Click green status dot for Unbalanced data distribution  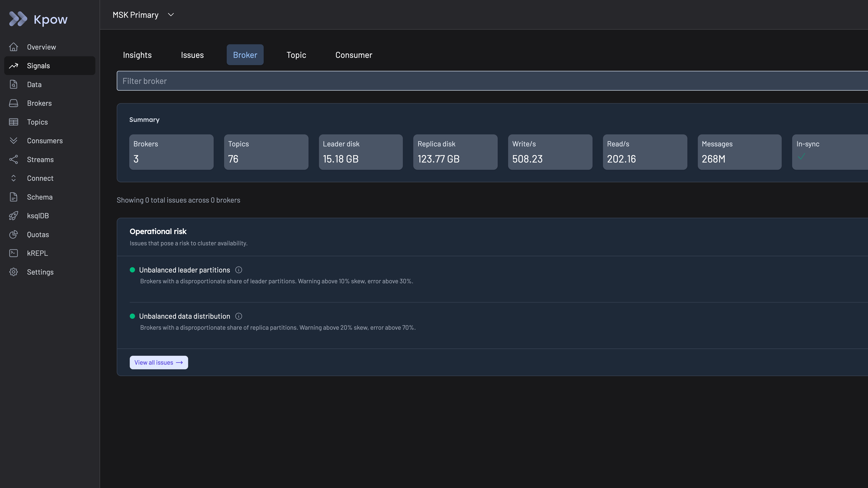tap(132, 316)
